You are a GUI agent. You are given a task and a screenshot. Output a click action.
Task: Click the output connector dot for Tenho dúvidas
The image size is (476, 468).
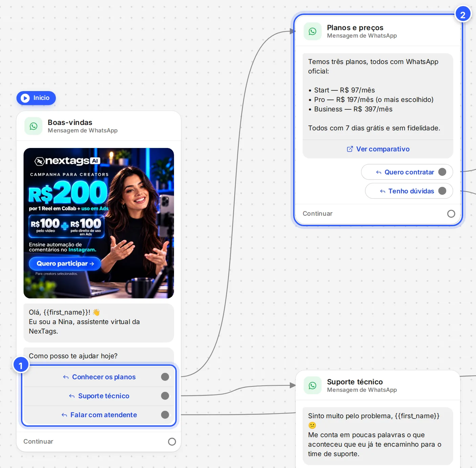point(442,191)
